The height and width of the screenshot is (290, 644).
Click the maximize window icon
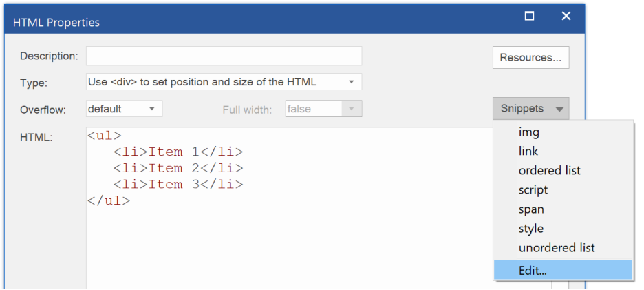click(529, 17)
